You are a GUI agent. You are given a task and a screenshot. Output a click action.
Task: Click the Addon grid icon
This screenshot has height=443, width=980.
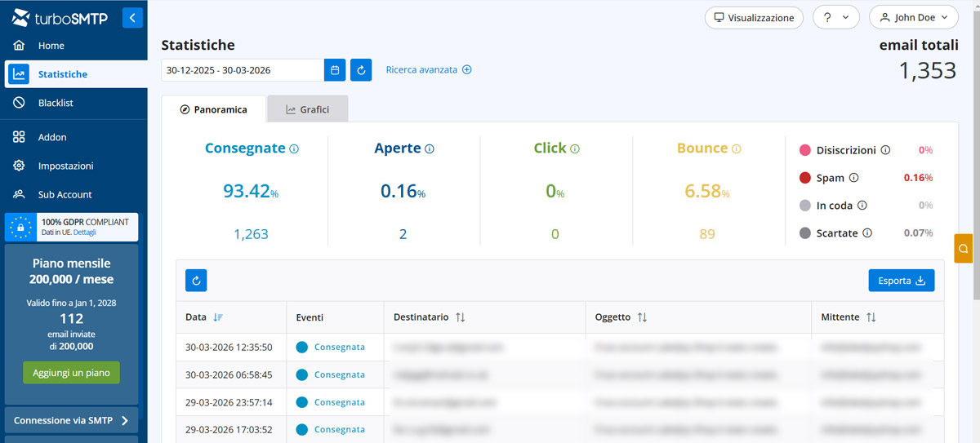(19, 137)
